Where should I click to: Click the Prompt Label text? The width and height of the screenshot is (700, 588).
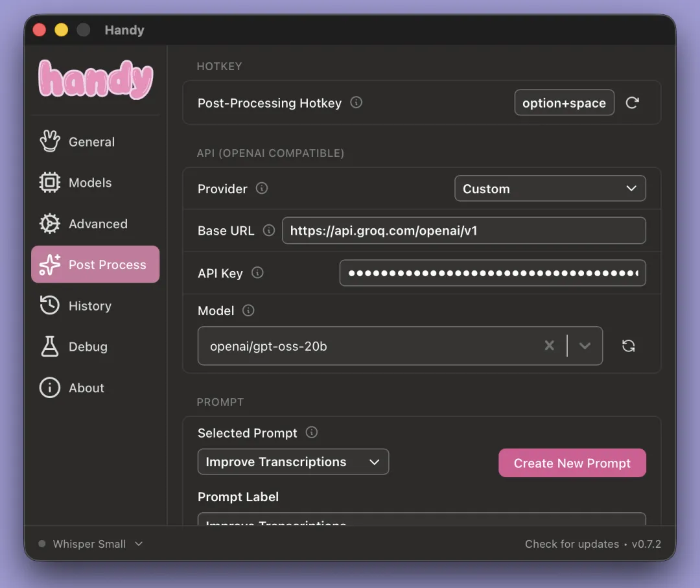coord(238,497)
